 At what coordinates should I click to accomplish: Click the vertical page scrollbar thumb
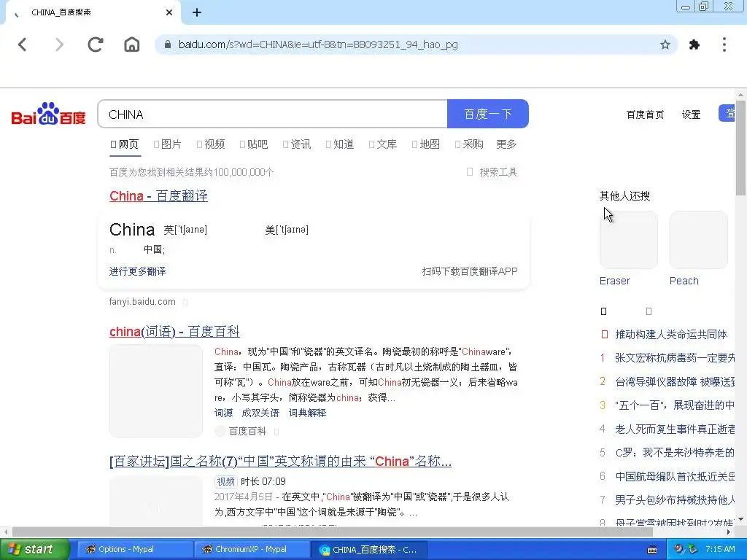740,147
